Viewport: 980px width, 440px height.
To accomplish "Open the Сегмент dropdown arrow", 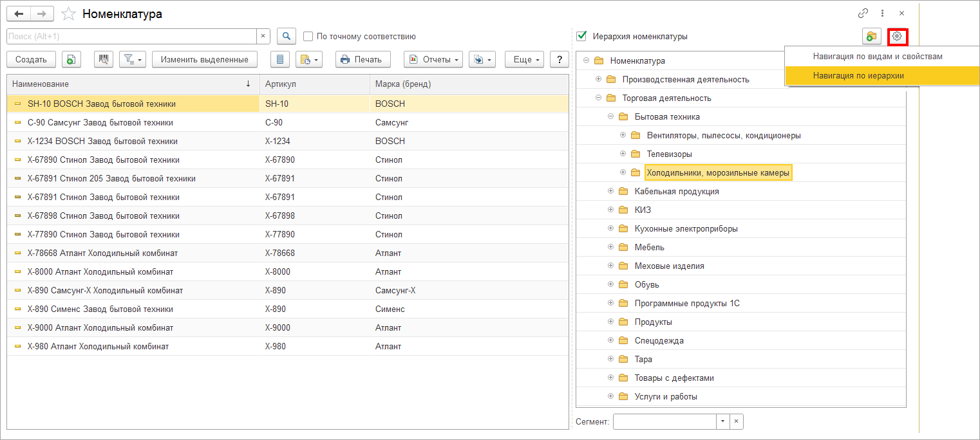I will click(722, 422).
